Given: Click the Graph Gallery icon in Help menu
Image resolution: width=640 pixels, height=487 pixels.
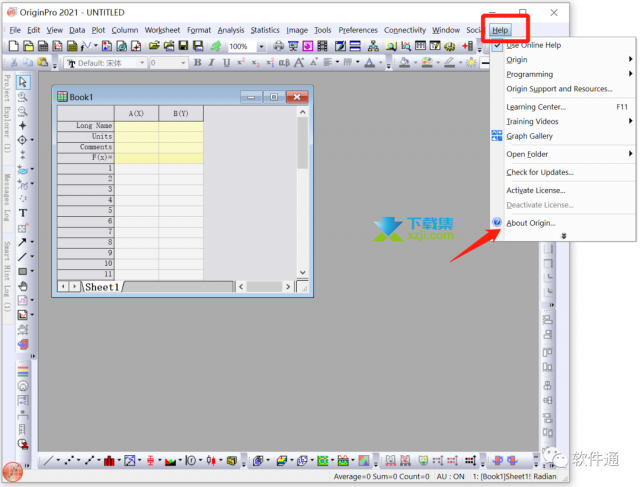Looking at the screenshot, I should 497,136.
